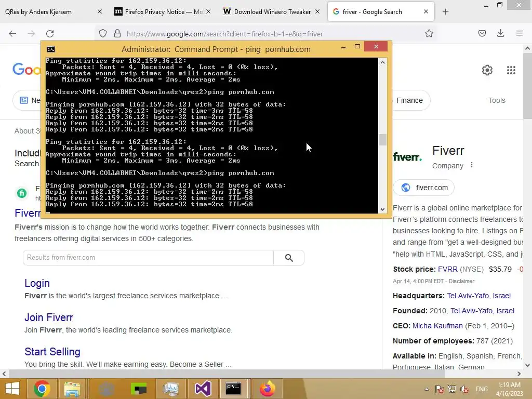
Task: Open the shield tracking protection icon
Action: (103, 33)
